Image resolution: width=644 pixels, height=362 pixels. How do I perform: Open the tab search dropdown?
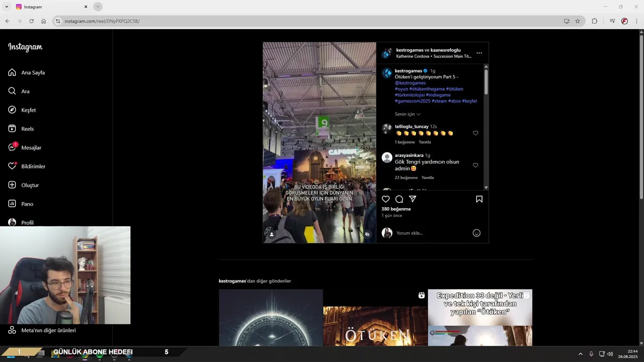point(7,7)
